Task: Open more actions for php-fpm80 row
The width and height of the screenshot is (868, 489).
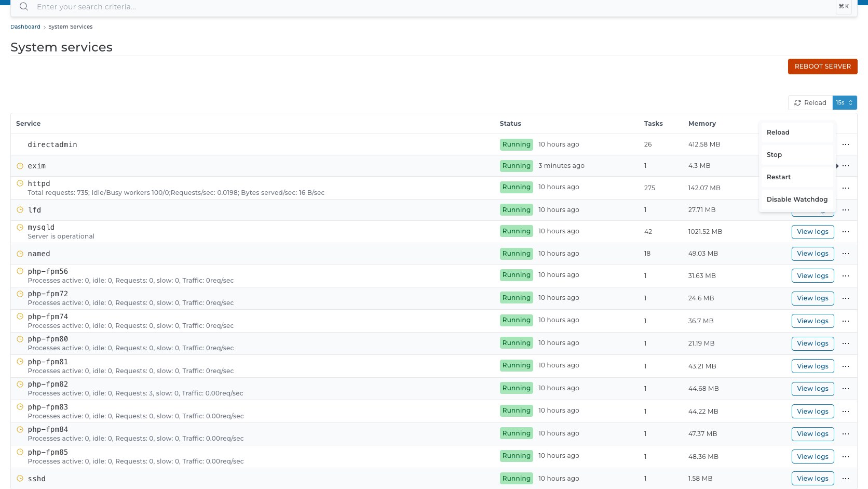Action: pos(846,343)
